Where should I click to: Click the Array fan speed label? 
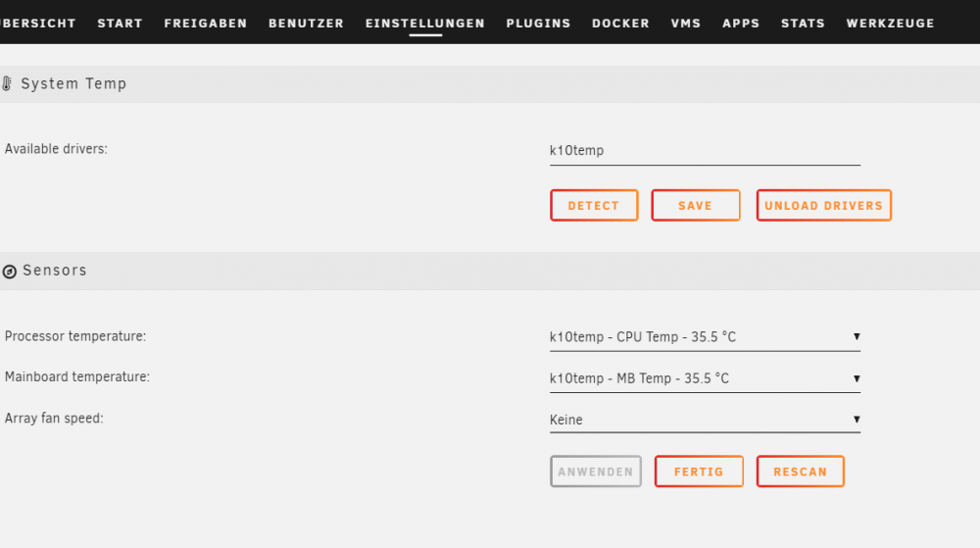(x=54, y=418)
